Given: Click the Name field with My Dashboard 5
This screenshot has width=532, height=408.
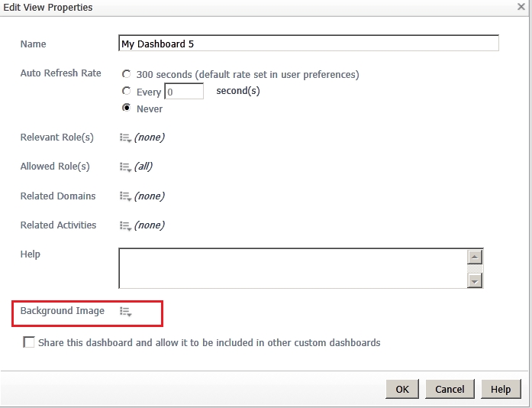Looking at the screenshot, I should (308, 43).
